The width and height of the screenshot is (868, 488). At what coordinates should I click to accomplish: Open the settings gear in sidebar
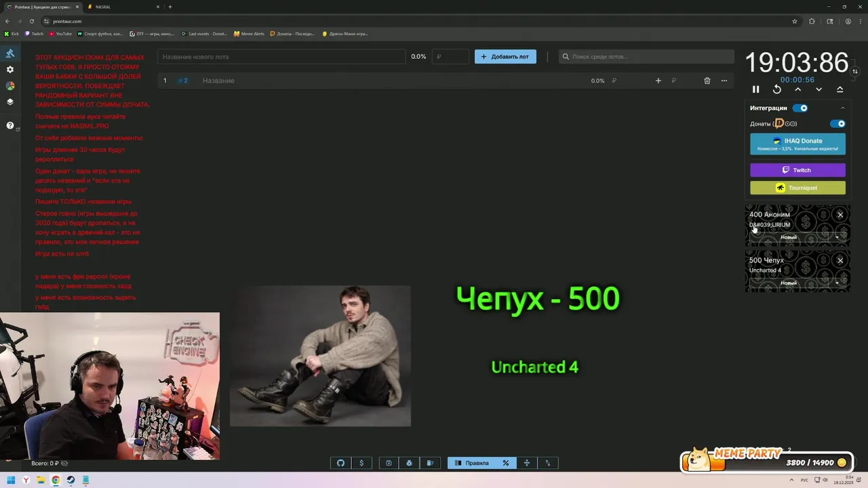click(x=10, y=70)
